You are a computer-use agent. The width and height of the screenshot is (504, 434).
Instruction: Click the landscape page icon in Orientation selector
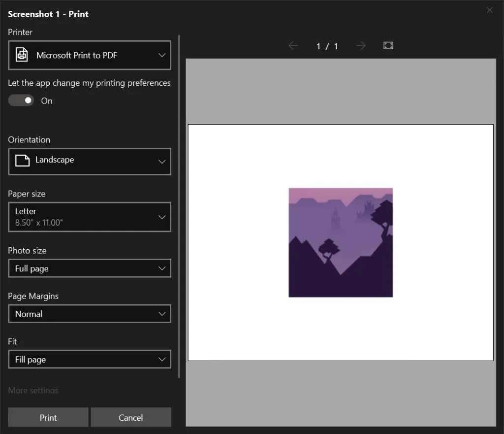21,161
